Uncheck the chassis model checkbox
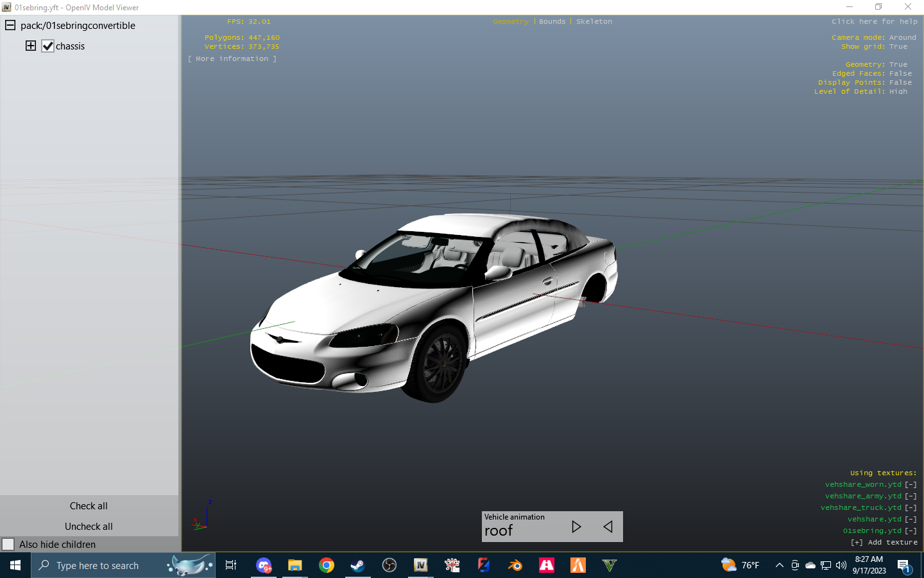 pyautogui.click(x=48, y=46)
